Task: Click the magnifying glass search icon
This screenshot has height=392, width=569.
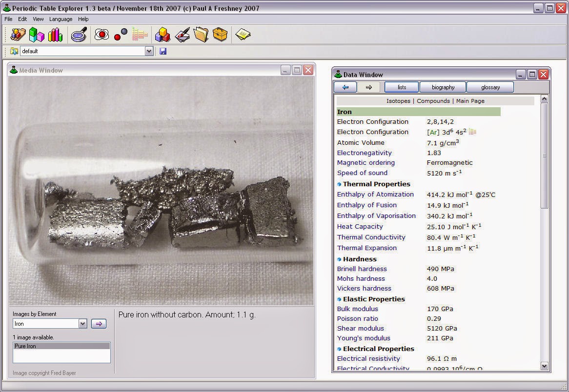Action: click(x=79, y=35)
